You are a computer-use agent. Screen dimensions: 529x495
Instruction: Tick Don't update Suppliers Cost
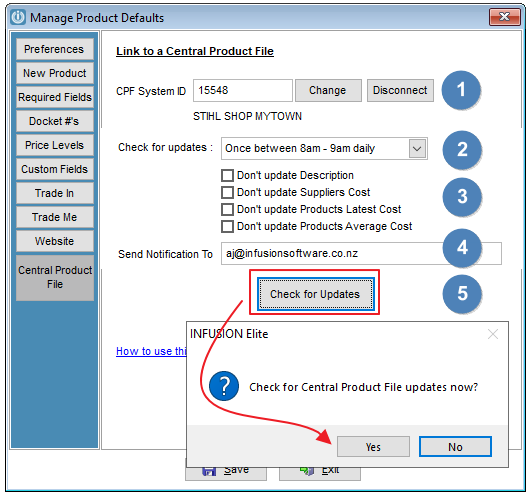227,192
